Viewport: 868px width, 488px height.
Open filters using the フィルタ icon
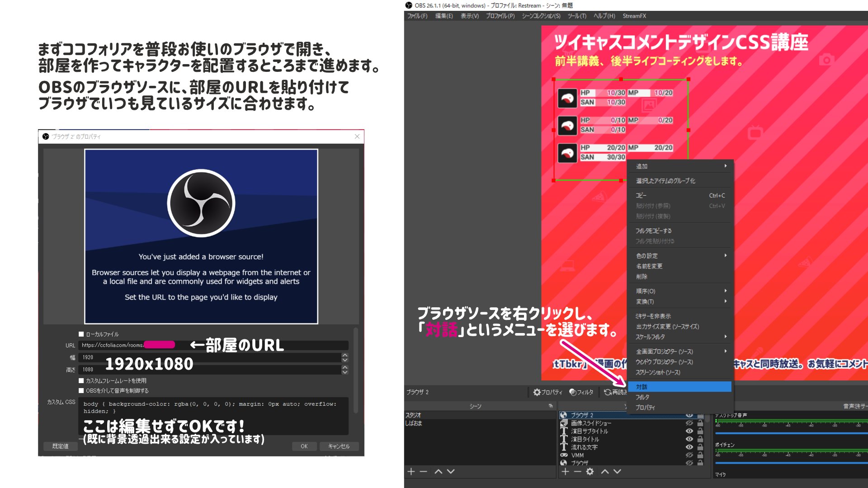coord(573,392)
